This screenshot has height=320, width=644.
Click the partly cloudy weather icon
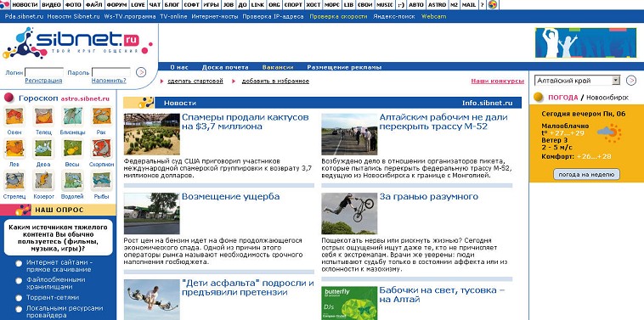click(x=610, y=132)
